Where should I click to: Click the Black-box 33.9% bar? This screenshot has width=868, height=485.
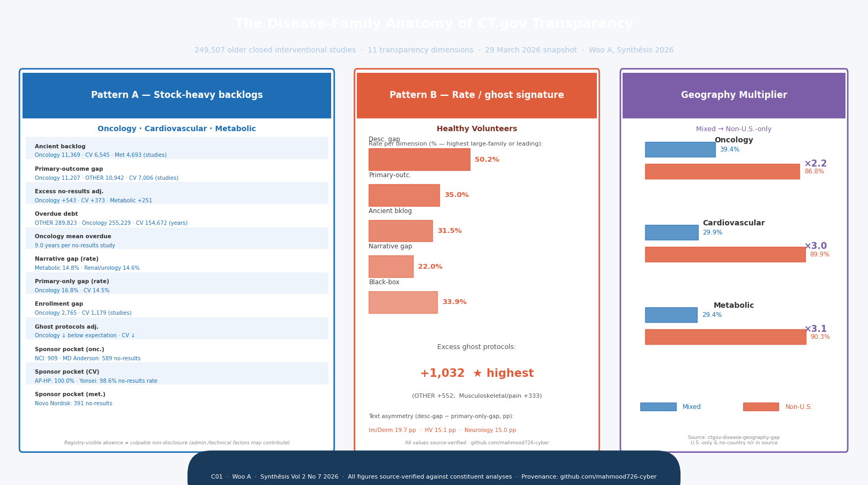(x=403, y=302)
